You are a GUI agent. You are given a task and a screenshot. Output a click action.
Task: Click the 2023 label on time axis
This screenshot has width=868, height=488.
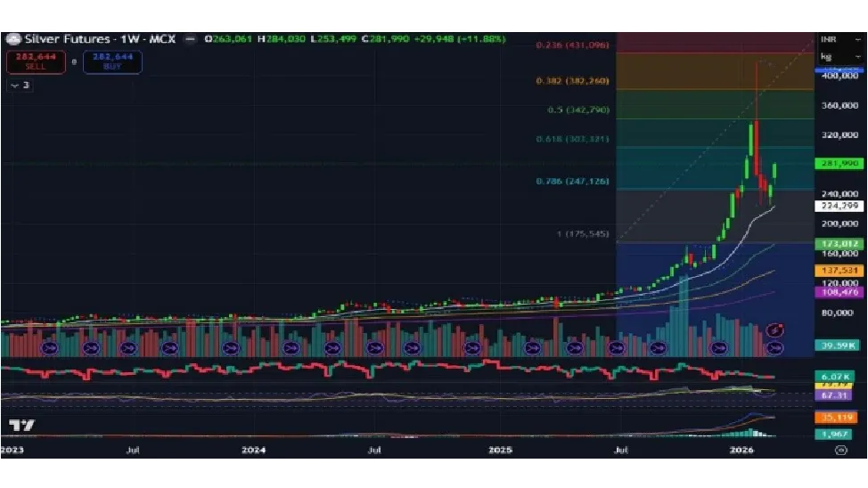coord(12,450)
